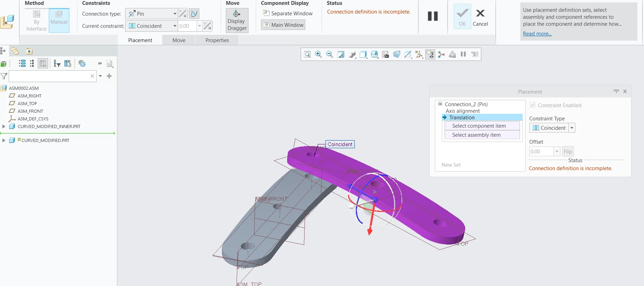Click the plus icon next to search
The image size is (644, 286).
coord(109,76)
